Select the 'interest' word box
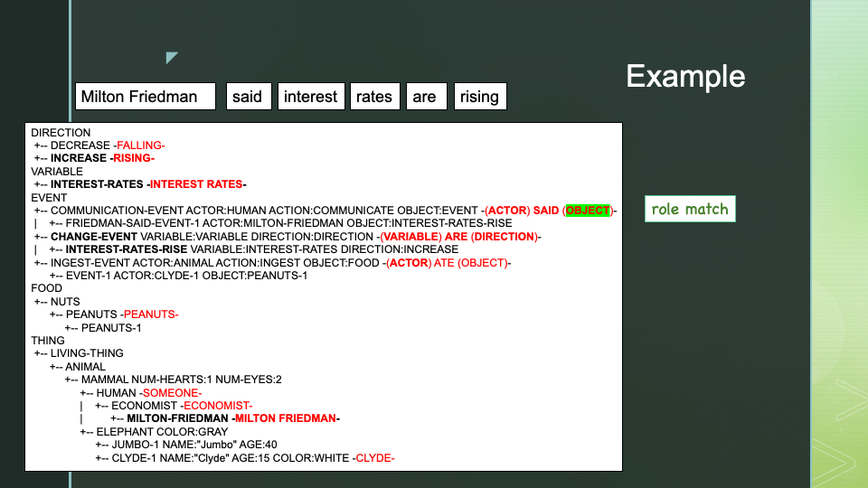Image resolution: width=868 pixels, height=488 pixels. pos(311,97)
